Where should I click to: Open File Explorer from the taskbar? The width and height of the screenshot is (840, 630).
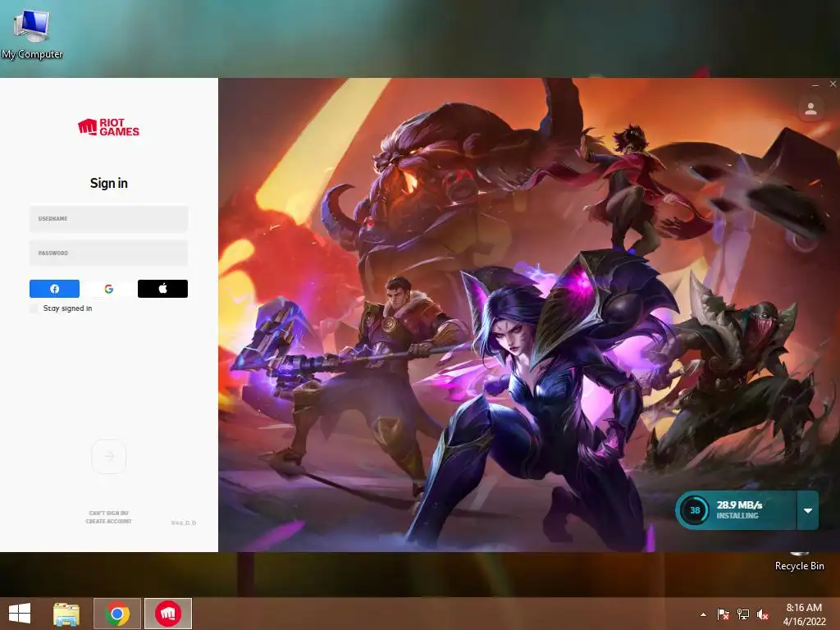click(x=66, y=614)
